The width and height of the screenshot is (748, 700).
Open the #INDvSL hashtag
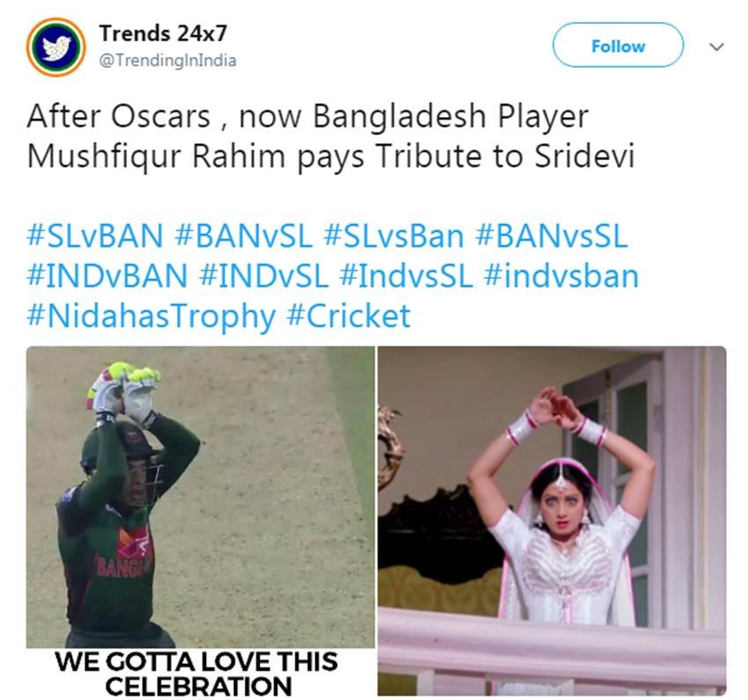point(264,276)
